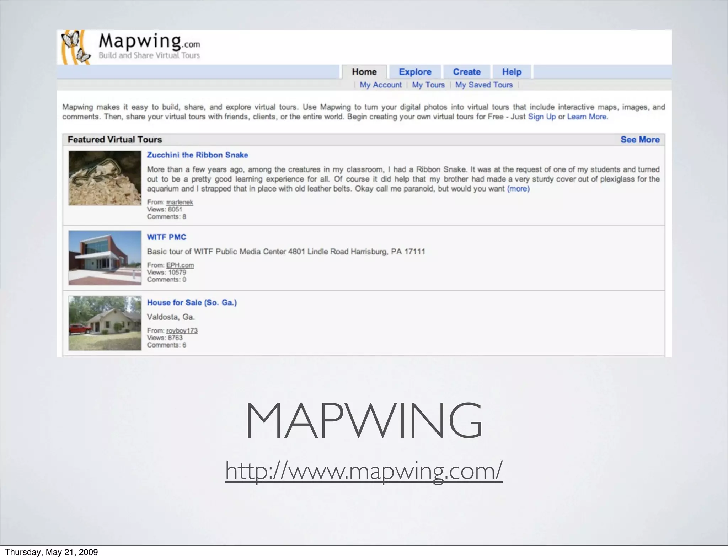Viewport: 728px width, 560px height.
Task: Click the MAPWING slide title
Action: click(364, 420)
